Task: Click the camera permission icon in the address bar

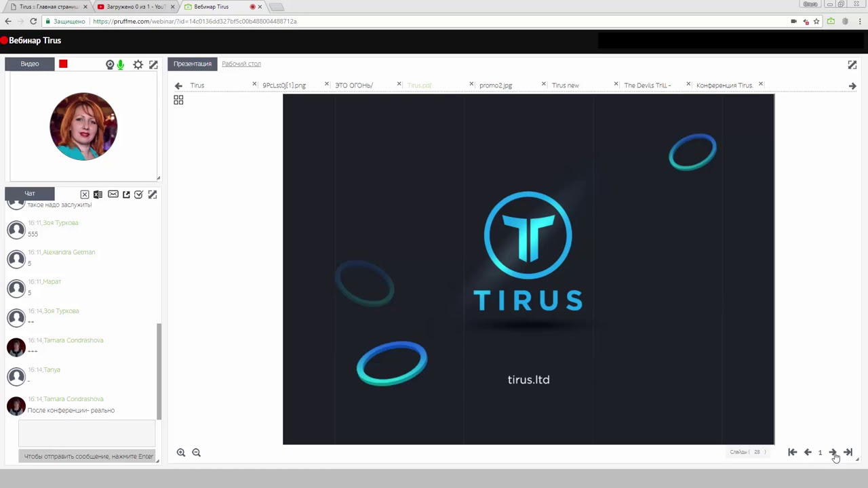Action: tap(793, 21)
